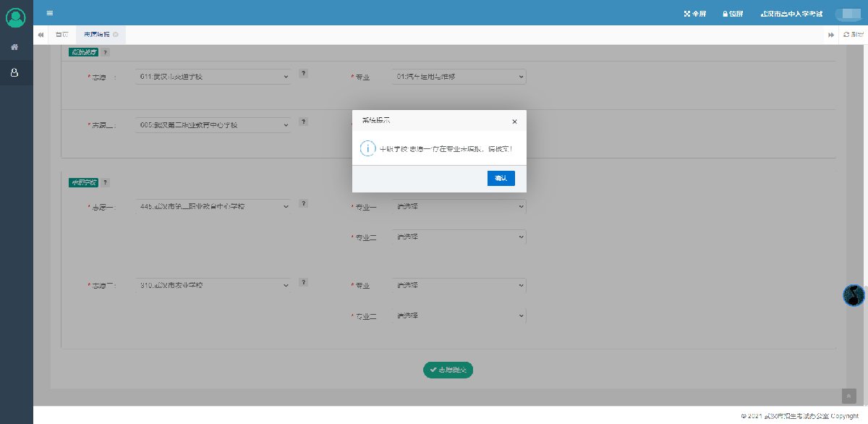The height and width of the screenshot is (424, 868).
Task: Switch to the 首页 tab
Action: click(x=61, y=35)
